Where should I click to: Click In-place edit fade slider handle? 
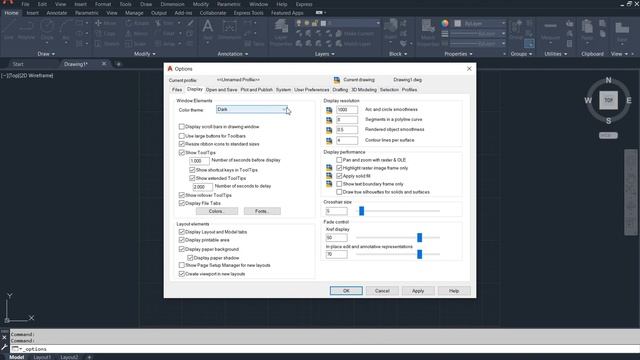[x=419, y=254]
